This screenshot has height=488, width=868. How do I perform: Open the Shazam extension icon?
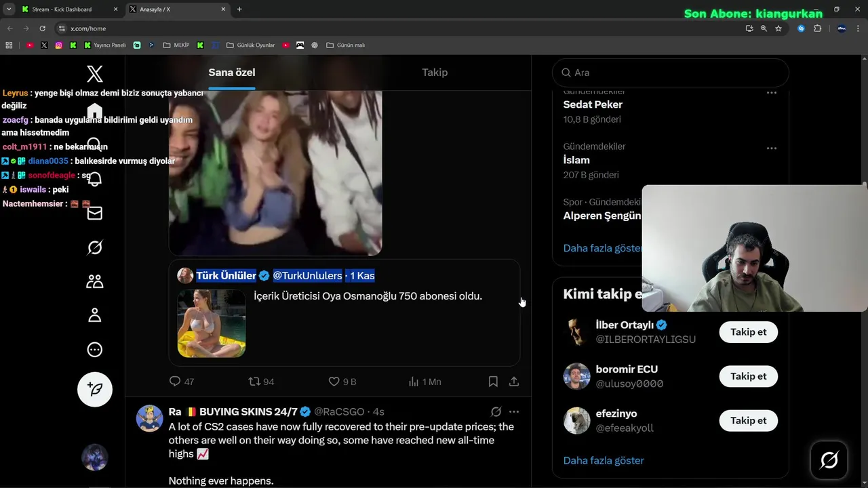click(802, 28)
